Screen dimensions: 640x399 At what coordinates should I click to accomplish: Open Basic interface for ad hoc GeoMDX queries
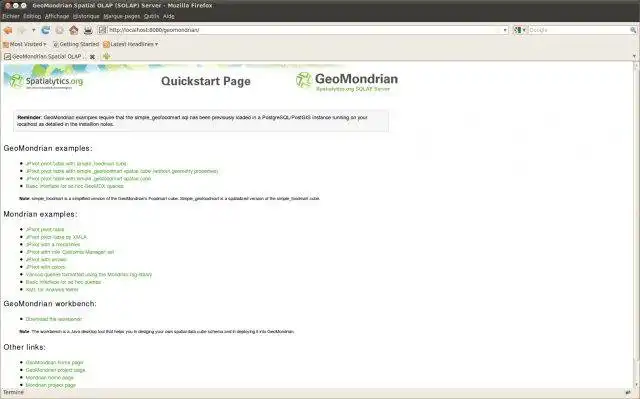pos(74,186)
